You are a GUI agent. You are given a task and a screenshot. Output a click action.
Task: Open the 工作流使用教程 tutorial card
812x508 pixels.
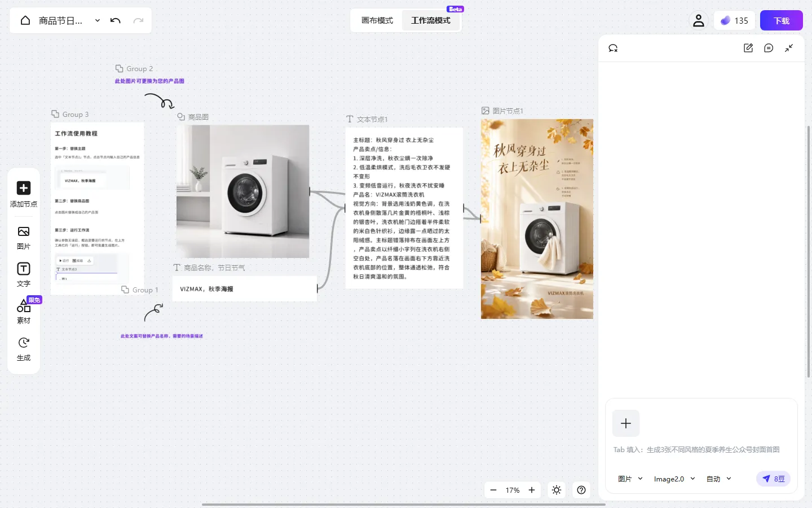coord(97,208)
